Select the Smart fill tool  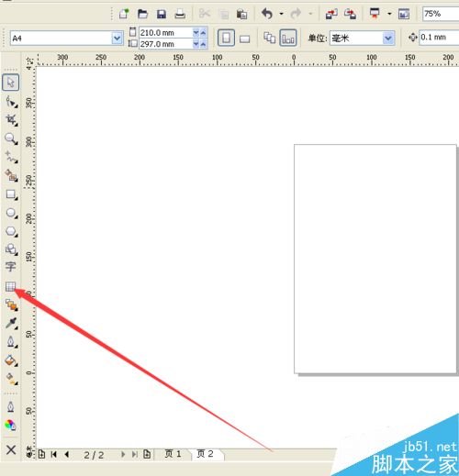(11, 175)
